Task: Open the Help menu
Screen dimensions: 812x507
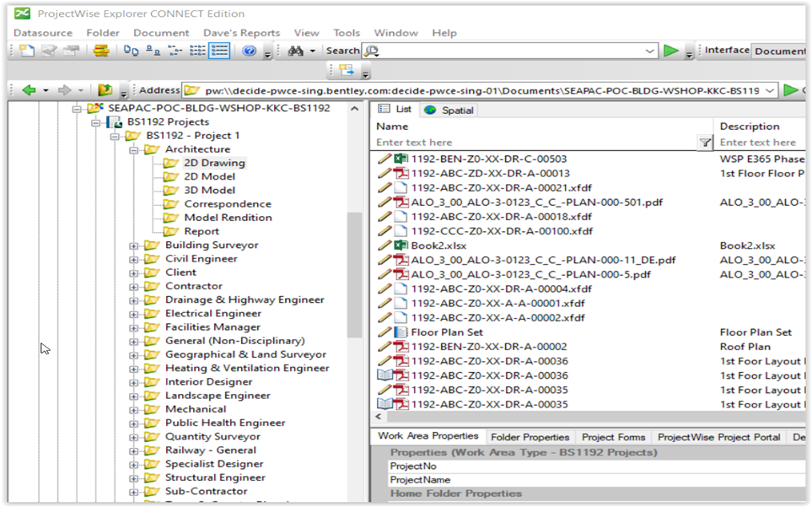Action: pyautogui.click(x=444, y=33)
